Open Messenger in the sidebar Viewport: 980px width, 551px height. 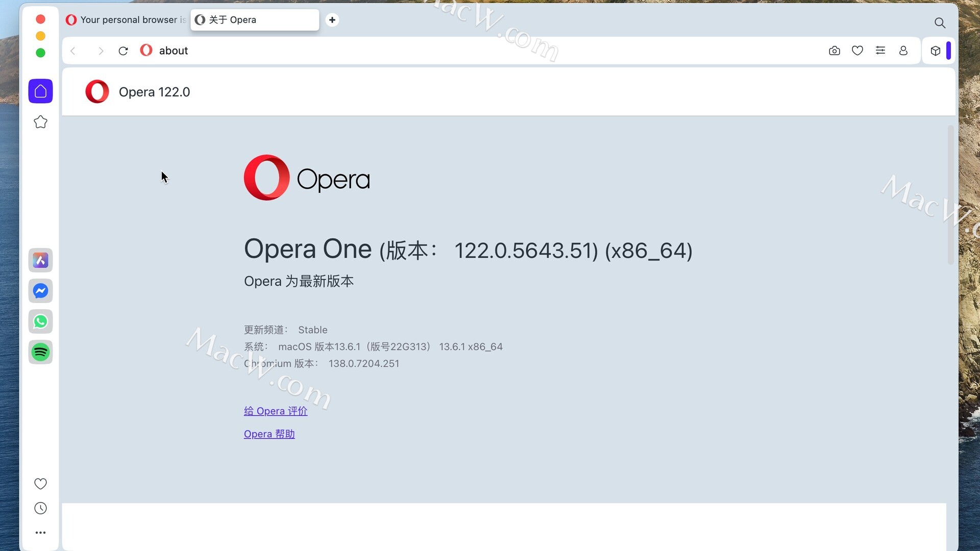point(40,291)
